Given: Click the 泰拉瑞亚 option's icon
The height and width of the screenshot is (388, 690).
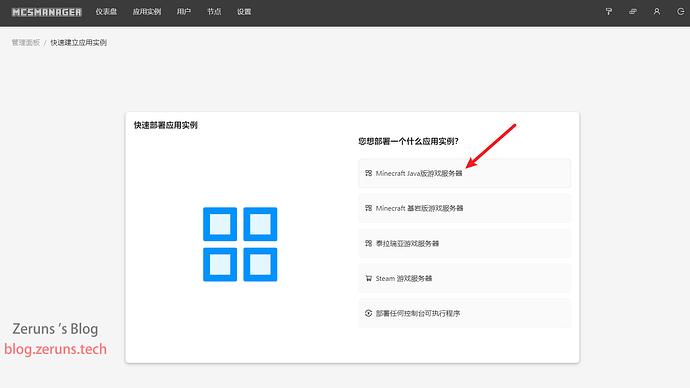Looking at the screenshot, I should [x=368, y=243].
